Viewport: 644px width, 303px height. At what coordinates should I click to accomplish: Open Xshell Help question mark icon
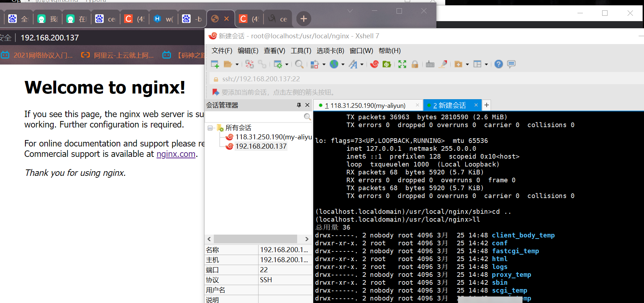[499, 64]
